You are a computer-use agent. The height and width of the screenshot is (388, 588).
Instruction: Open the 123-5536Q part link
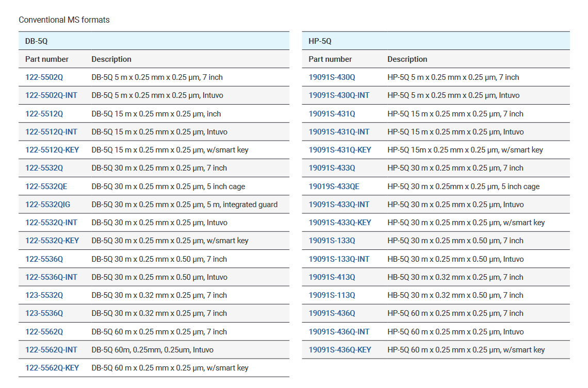44,313
